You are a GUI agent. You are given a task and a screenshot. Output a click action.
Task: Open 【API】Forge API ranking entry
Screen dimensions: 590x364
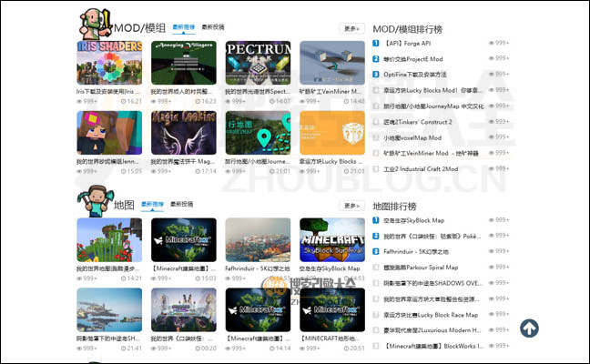tap(407, 44)
